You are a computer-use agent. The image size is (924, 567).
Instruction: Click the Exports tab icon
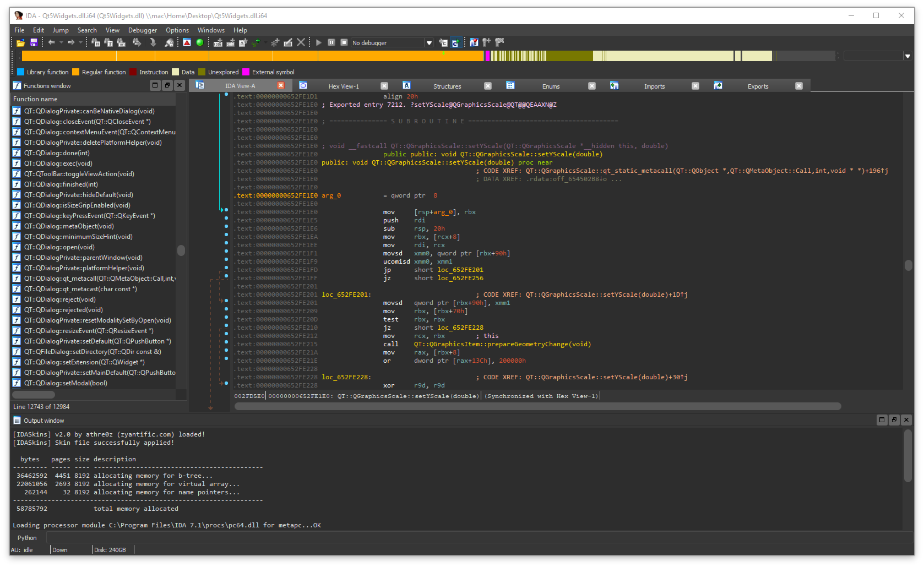coord(718,85)
